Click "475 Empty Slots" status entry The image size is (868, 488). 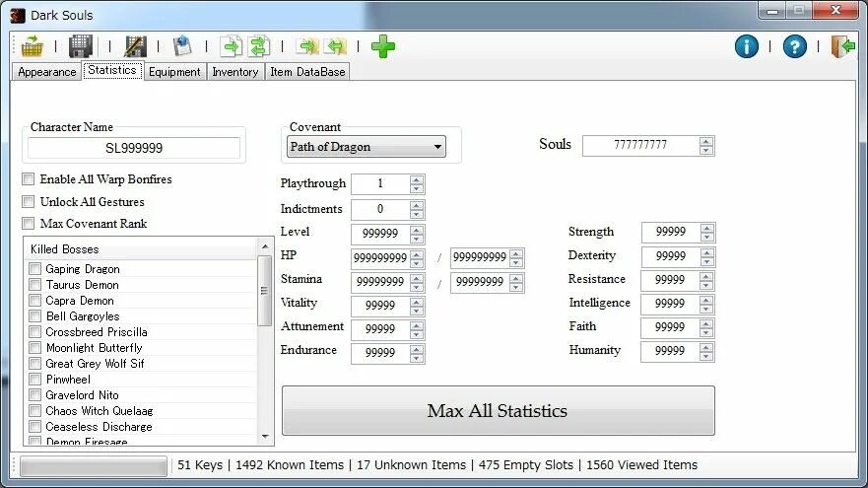526,464
